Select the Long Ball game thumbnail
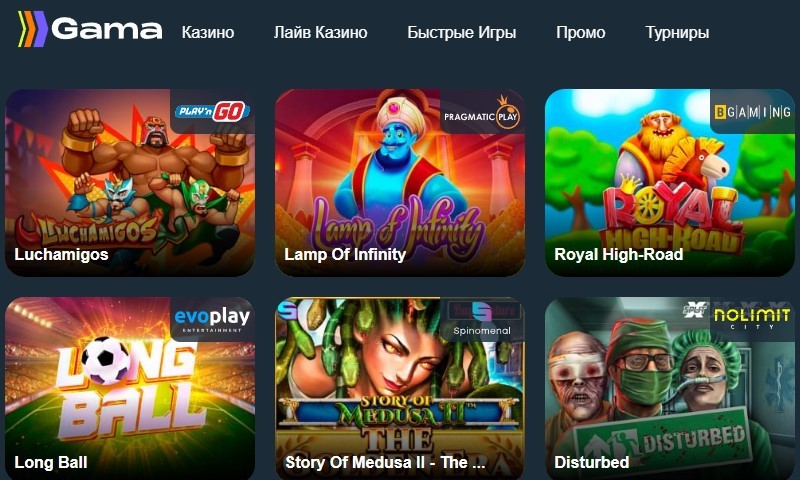800x480 pixels. 130,389
